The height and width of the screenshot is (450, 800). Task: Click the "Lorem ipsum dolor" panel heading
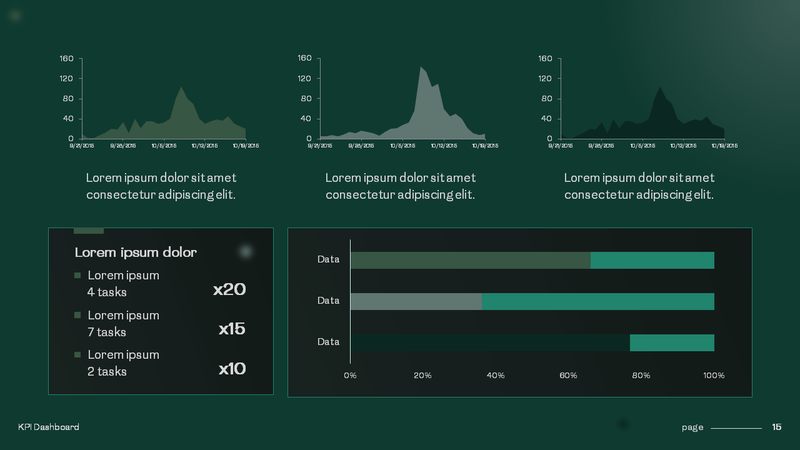click(136, 252)
